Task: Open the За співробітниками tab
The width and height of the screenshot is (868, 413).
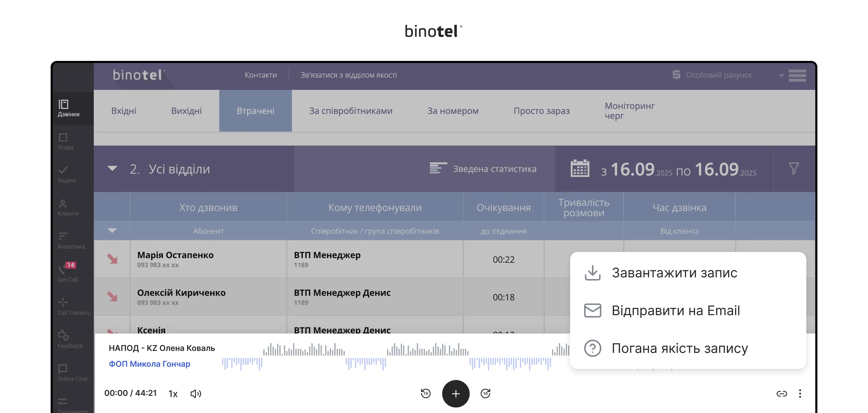Action: point(351,111)
